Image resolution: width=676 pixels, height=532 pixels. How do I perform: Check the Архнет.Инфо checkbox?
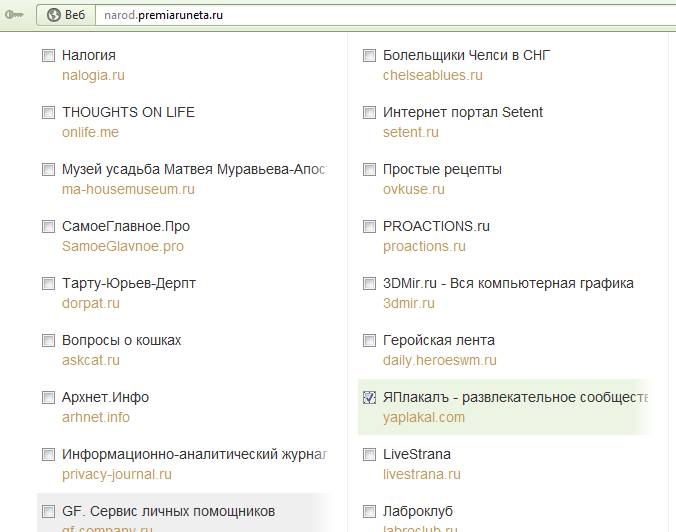tap(48, 397)
